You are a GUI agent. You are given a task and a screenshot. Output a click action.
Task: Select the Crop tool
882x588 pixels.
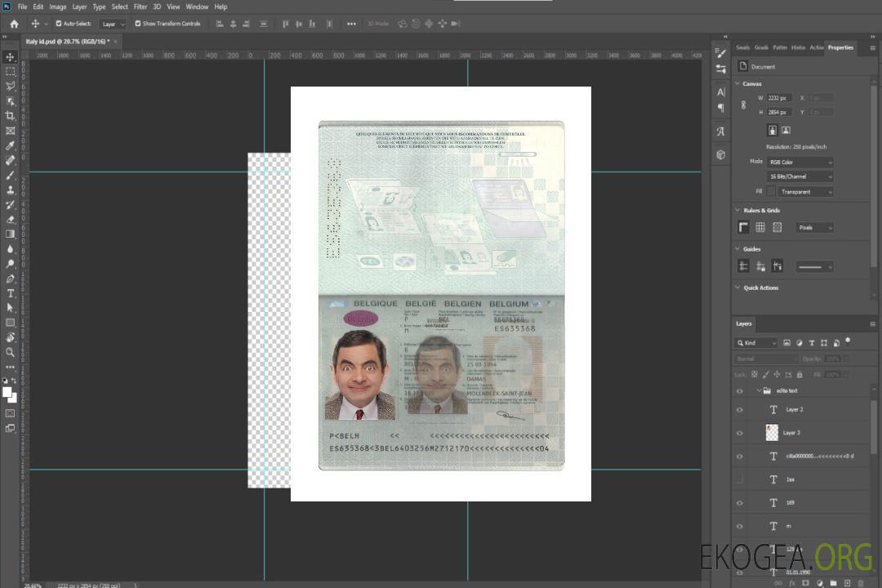click(10, 116)
